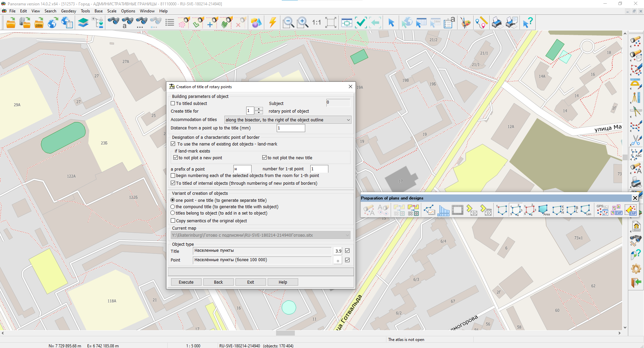Screen dimensions: 644x348
Task: Select 'the compound title' radio option
Action: (173, 207)
